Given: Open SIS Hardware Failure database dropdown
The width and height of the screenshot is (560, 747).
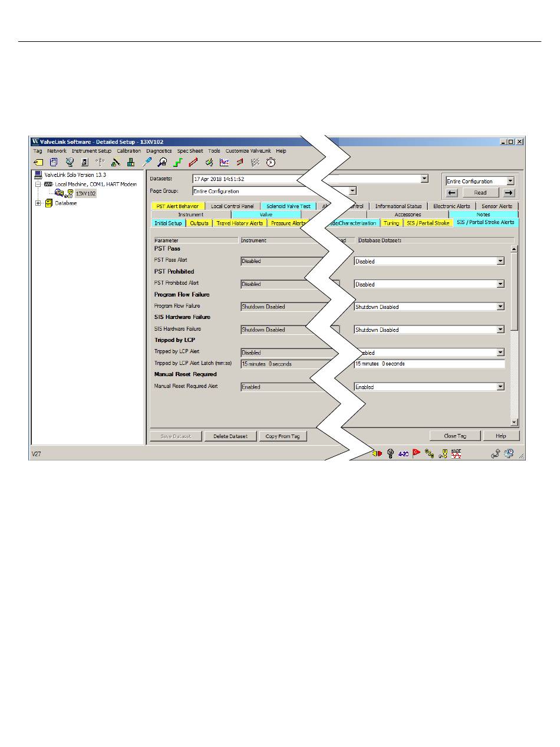Looking at the screenshot, I should tap(500, 330).
